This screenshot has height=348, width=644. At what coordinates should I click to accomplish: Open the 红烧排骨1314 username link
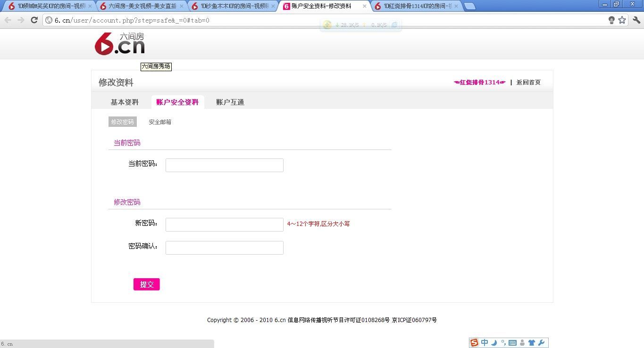480,83
